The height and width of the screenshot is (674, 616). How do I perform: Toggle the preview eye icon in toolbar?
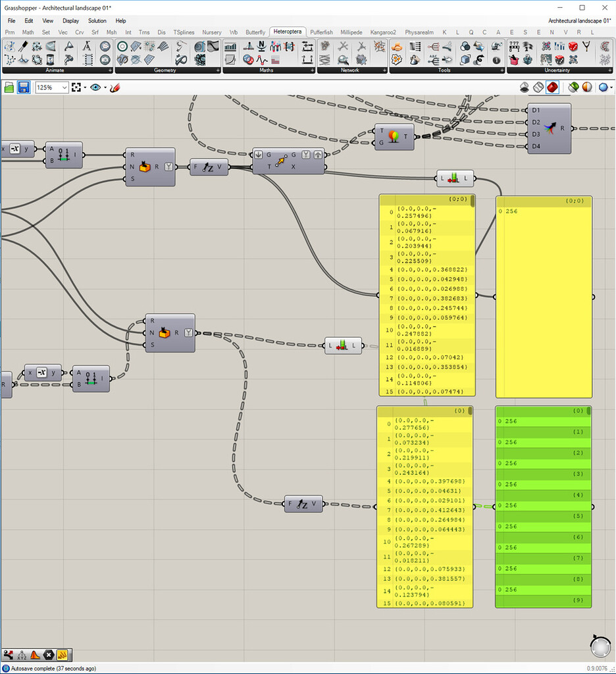(96, 88)
